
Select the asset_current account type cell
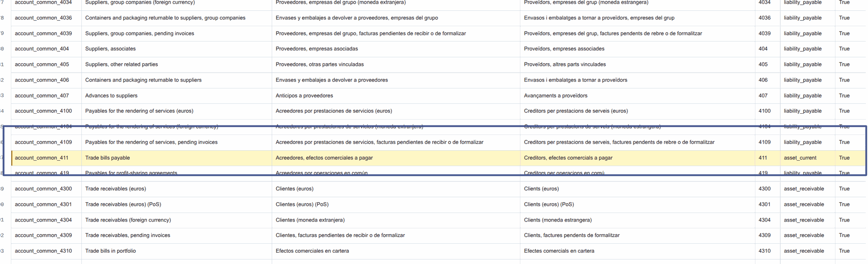pyautogui.click(x=800, y=158)
